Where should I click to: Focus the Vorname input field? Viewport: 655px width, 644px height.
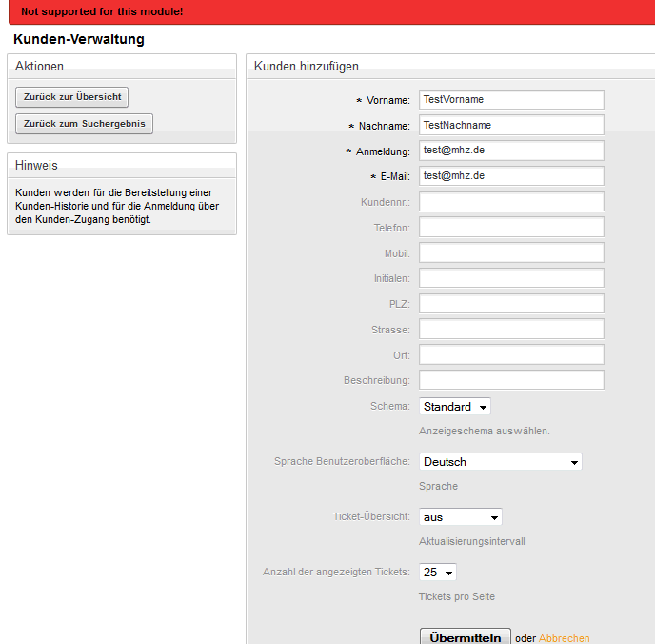(x=511, y=99)
